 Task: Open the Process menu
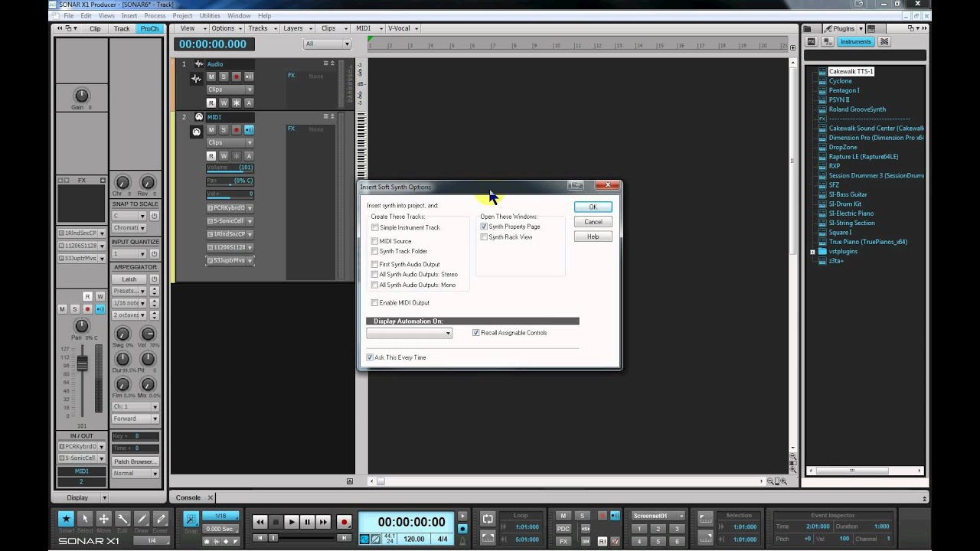point(155,15)
